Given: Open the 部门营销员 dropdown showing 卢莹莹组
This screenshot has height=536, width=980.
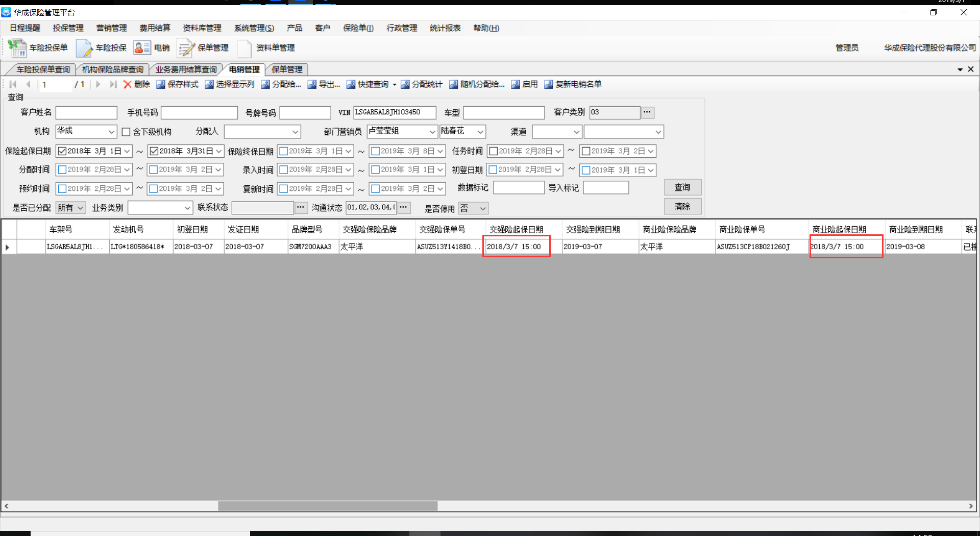Looking at the screenshot, I should 432,132.
